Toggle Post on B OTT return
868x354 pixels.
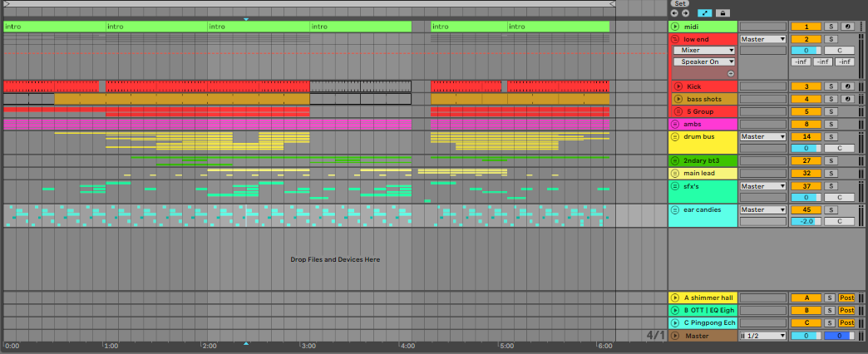846,310
